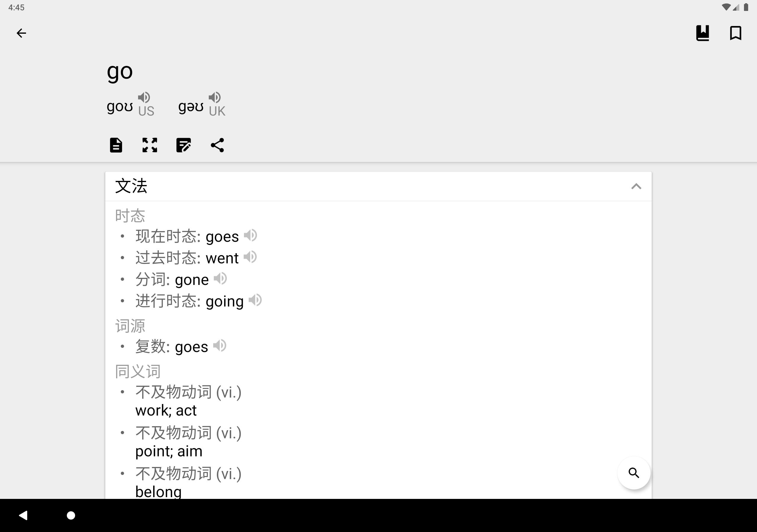The width and height of the screenshot is (757, 532).
Task: Go back with the top-left arrow
Action: (x=21, y=33)
